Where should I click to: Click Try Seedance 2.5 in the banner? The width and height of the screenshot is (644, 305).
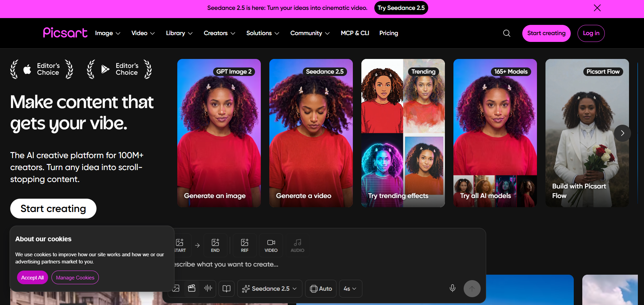[x=401, y=8]
